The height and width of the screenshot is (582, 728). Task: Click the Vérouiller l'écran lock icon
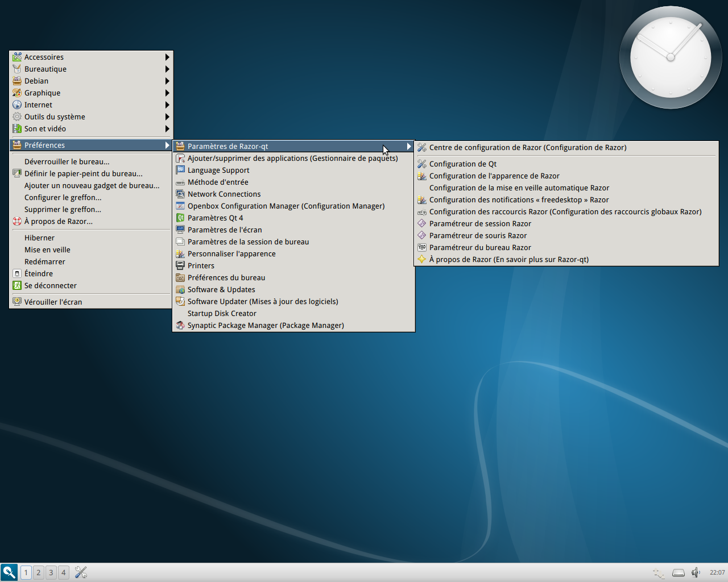[x=17, y=302]
